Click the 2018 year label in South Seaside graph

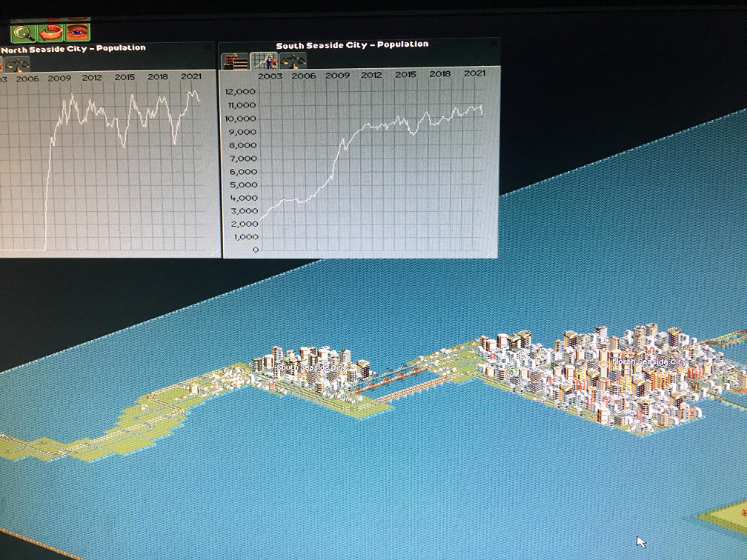pos(439,74)
